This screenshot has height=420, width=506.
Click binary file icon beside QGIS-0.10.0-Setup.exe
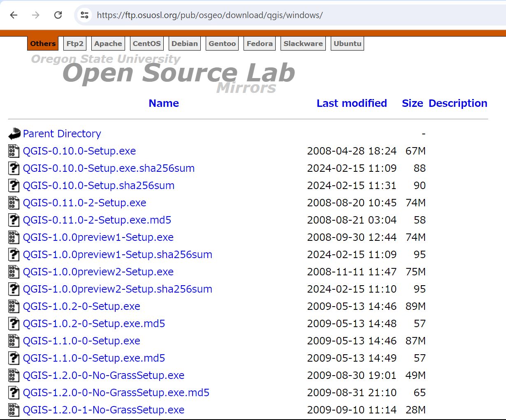pyautogui.click(x=14, y=151)
